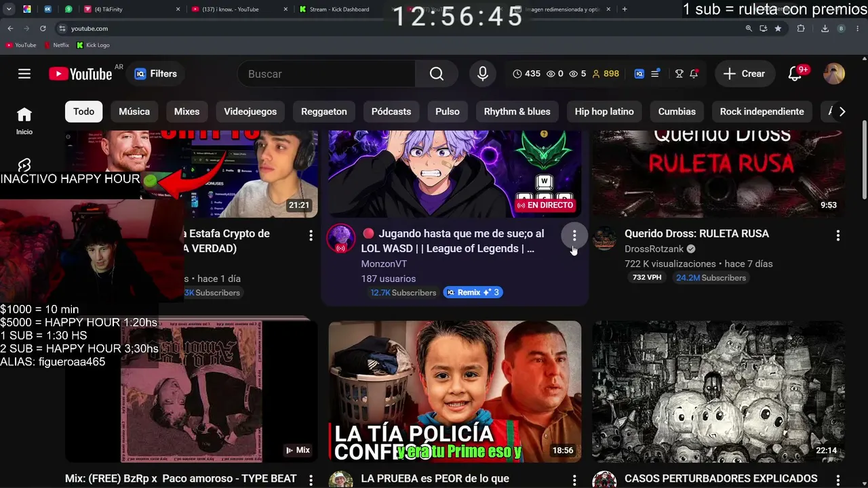Filter feed by Hip hop latino chip
This screenshot has height=488, width=868.
[604, 111]
